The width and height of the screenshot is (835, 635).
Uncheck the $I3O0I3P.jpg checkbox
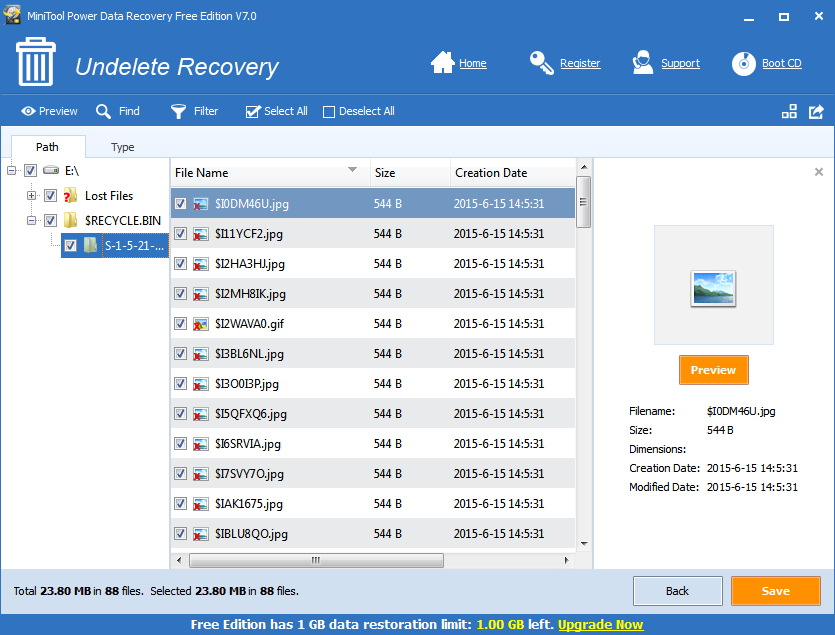tap(181, 384)
